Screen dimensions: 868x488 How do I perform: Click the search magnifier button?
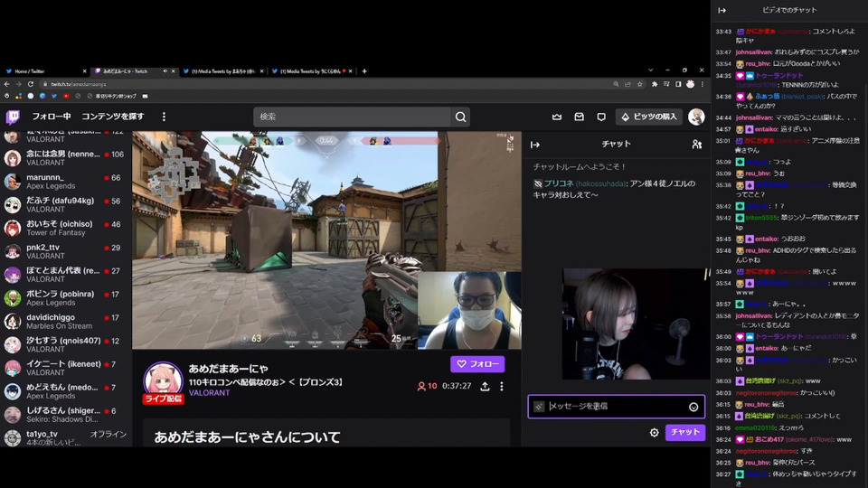coord(460,117)
